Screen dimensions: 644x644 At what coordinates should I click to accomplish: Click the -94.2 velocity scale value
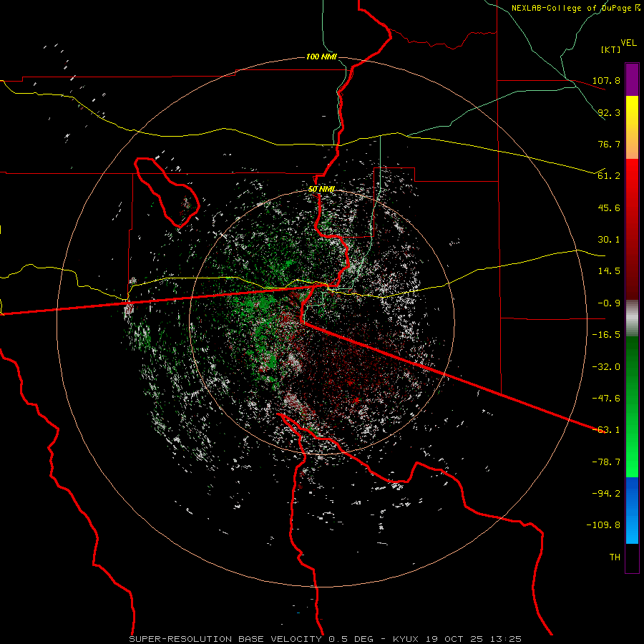pos(606,494)
